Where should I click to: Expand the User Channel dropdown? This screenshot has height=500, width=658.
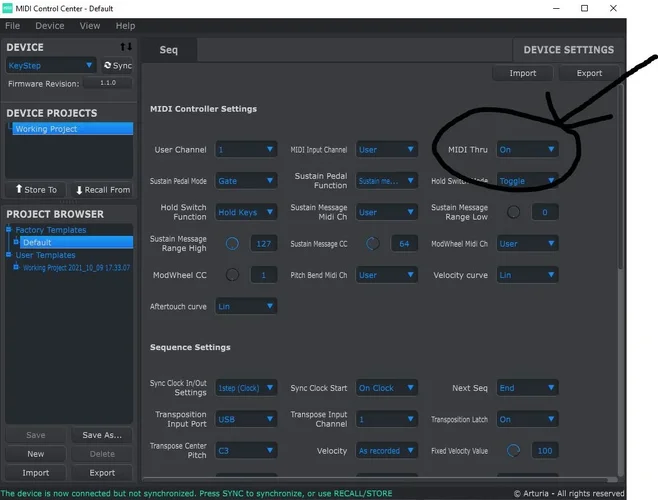click(246, 150)
